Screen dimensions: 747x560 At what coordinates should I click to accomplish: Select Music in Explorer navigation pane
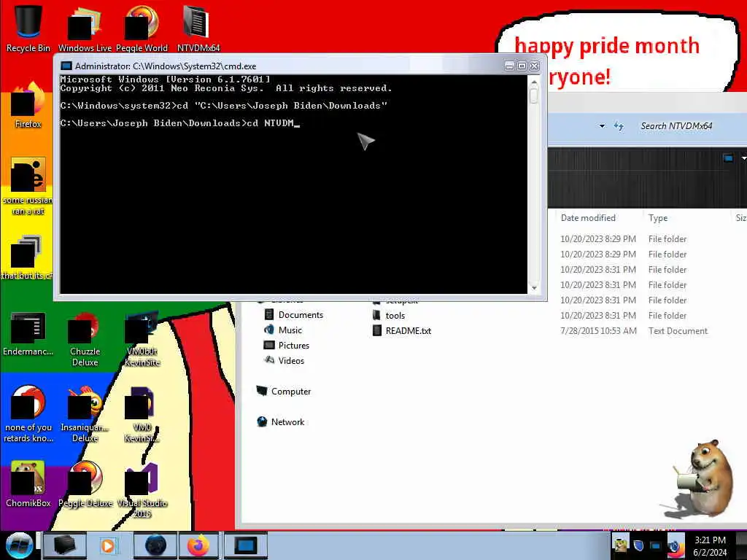coord(283,330)
